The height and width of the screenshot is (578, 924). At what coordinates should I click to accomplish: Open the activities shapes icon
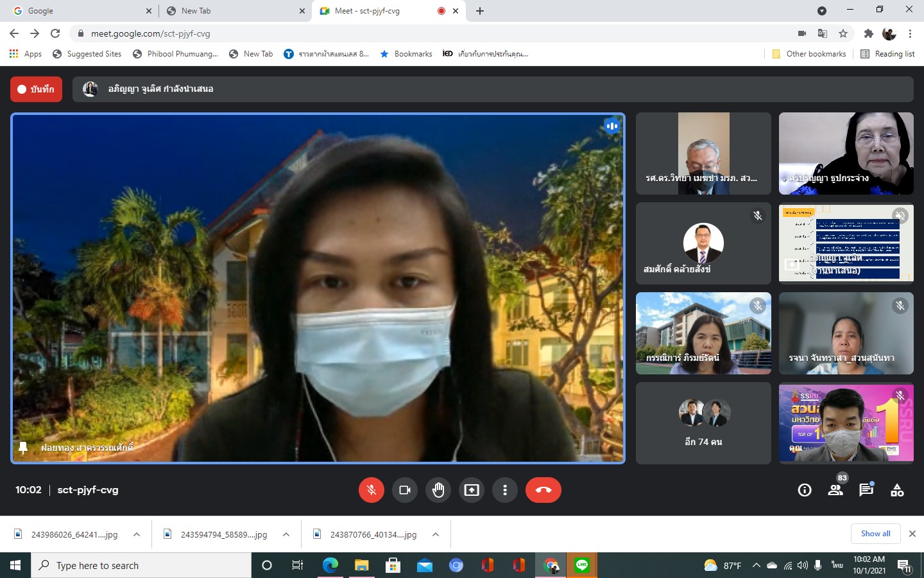897,490
